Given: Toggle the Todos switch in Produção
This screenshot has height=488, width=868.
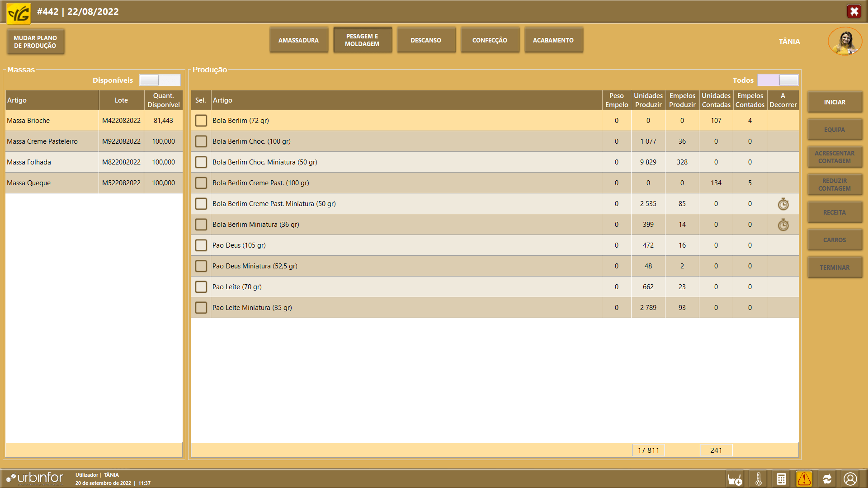Looking at the screenshot, I should [x=778, y=80].
